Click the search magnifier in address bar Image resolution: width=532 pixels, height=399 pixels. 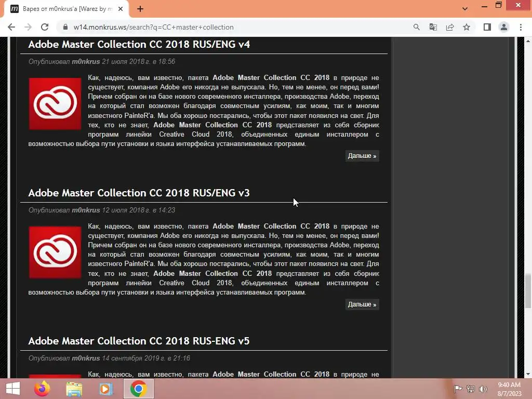click(x=416, y=27)
